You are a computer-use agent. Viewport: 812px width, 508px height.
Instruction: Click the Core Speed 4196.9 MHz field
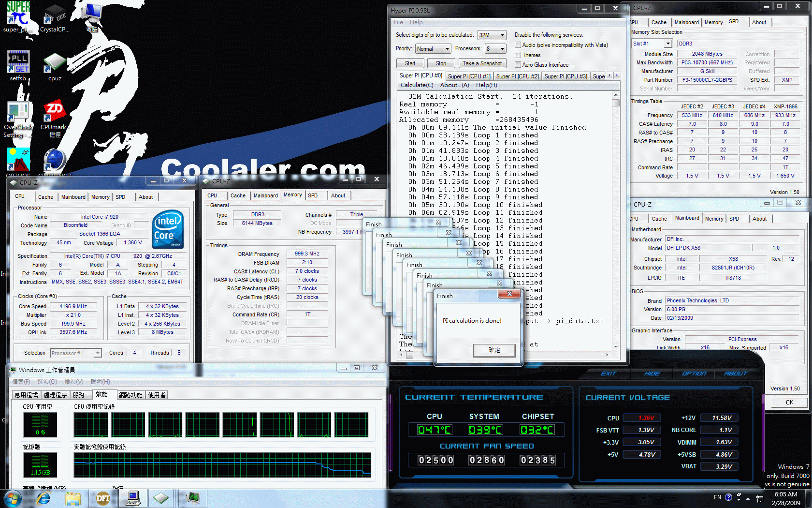point(73,306)
